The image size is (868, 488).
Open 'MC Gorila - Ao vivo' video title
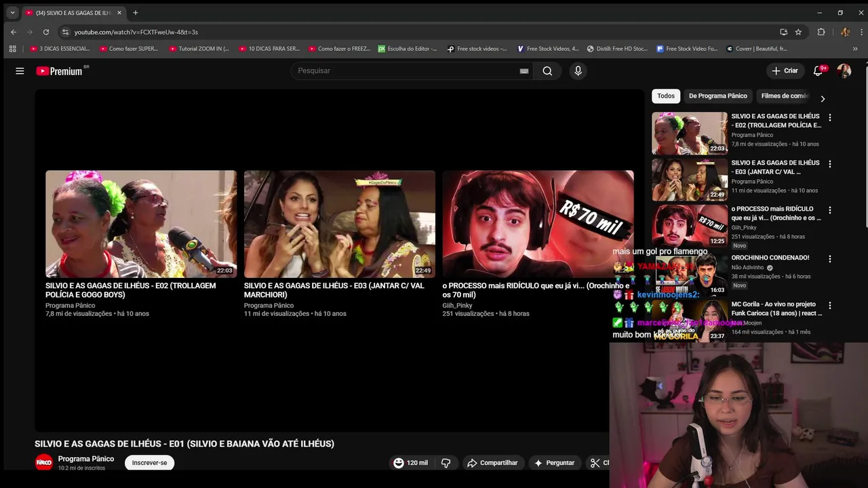click(x=776, y=309)
